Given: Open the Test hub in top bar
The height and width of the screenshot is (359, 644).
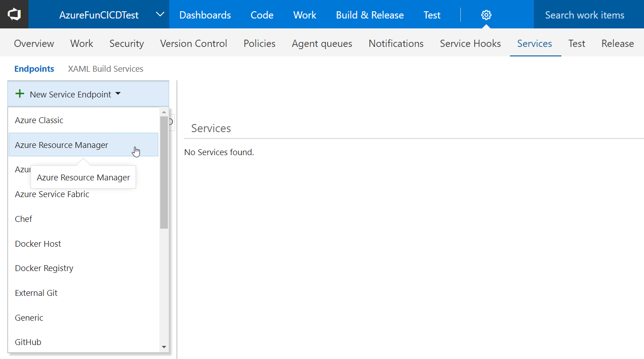Looking at the screenshot, I should tap(432, 15).
